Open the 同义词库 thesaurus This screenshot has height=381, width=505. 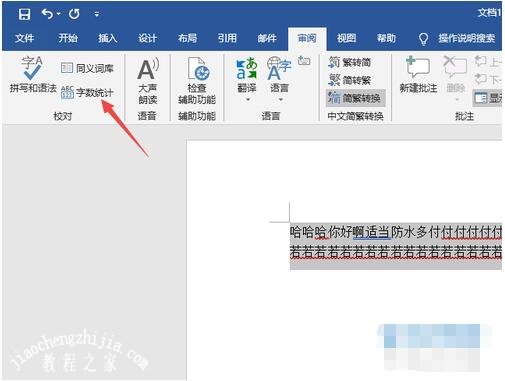point(87,68)
